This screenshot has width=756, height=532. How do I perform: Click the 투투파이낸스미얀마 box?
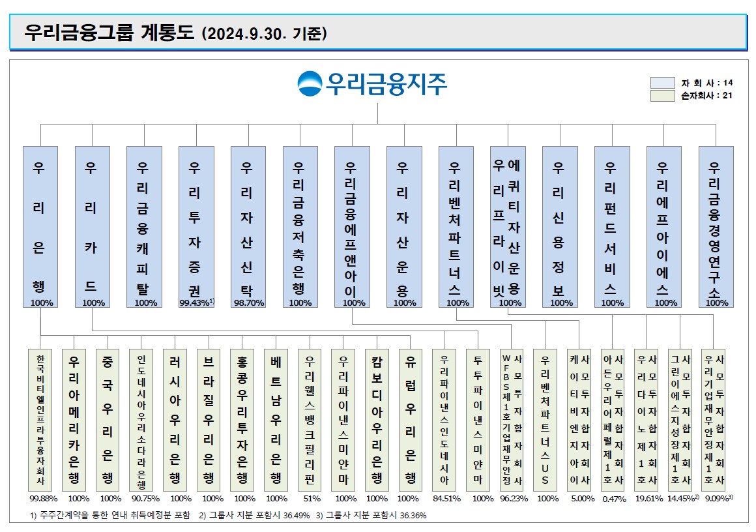(478, 420)
